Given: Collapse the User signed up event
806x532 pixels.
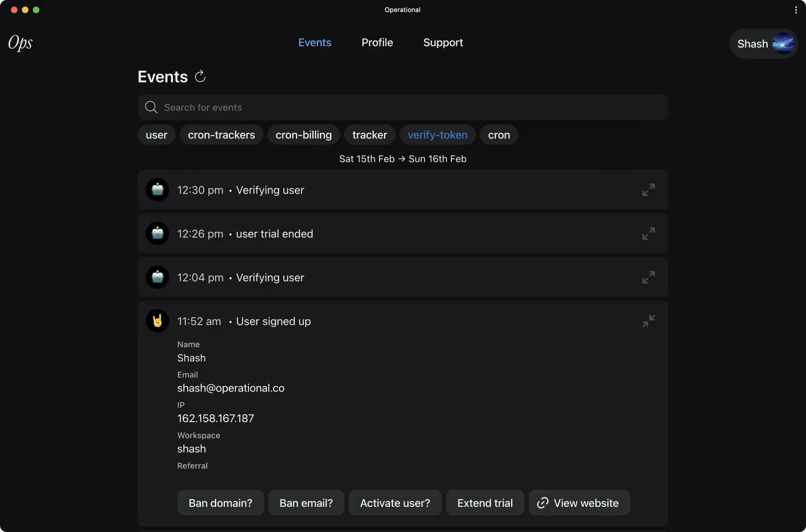Looking at the screenshot, I should [648, 321].
